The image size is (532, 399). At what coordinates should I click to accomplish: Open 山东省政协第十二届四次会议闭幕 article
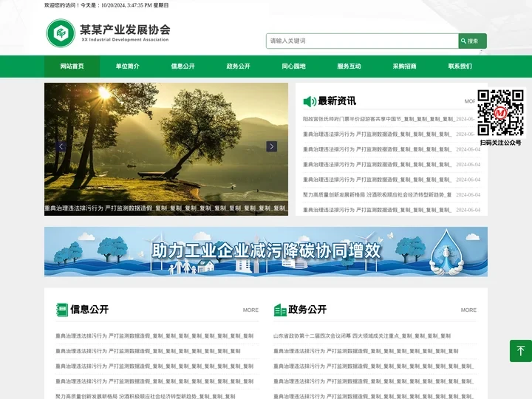tap(362, 336)
